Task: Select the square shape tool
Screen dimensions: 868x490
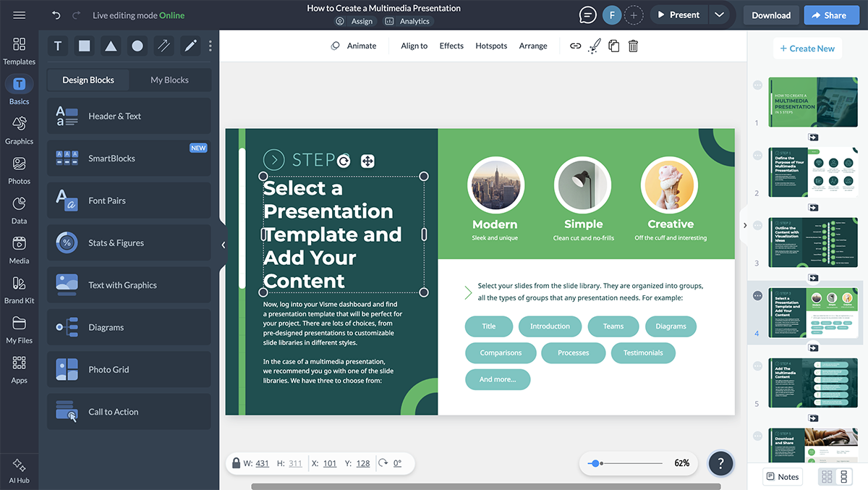Action: pyautogui.click(x=85, y=46)
